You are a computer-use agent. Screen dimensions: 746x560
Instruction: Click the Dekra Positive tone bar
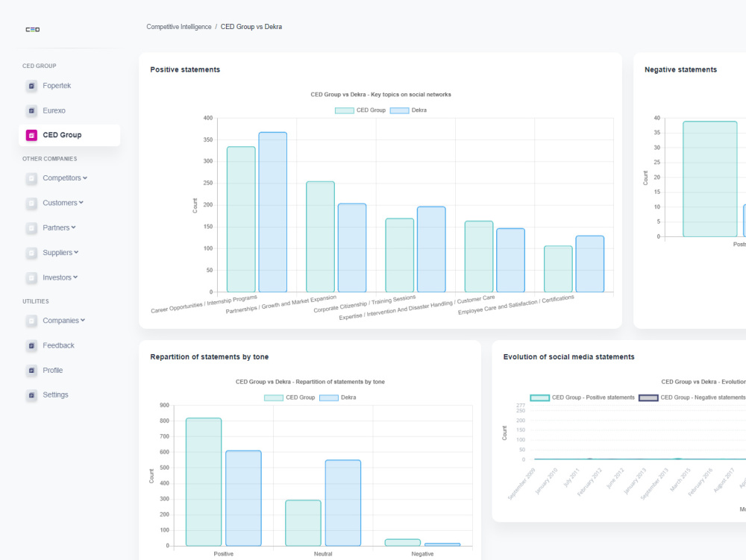tap(243, 498)
